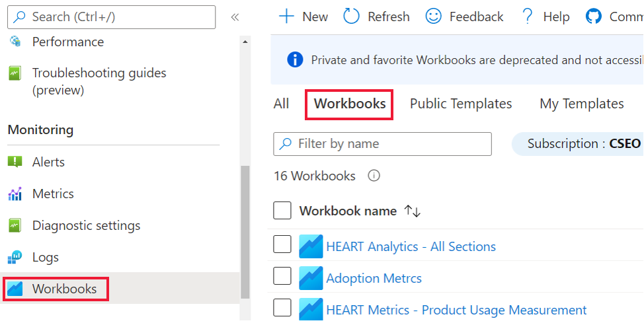
Task: Switch to the Public Templates tab
Action: [x=461, y=104]
